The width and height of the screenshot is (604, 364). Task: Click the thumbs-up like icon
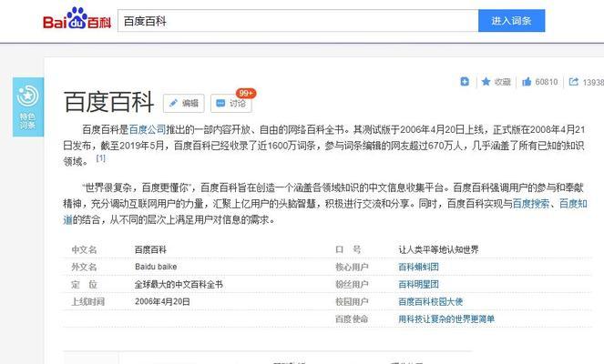coord(527,82)
